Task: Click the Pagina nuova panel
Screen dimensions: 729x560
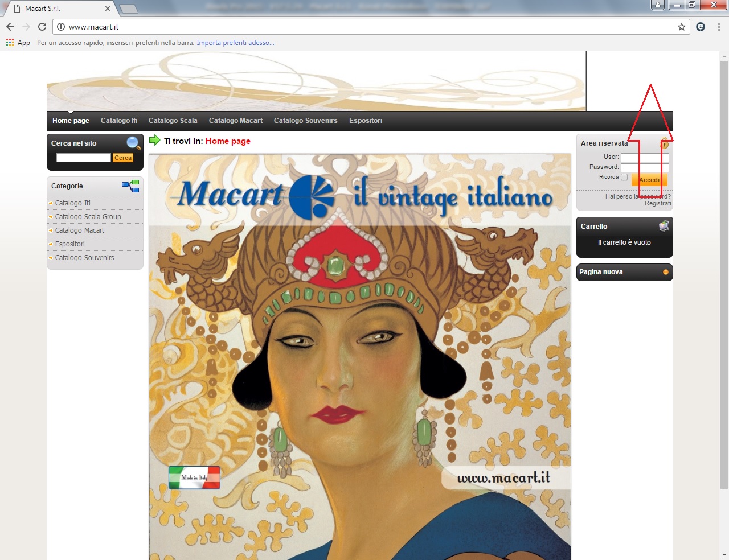Action: click(x=625, y=272)
